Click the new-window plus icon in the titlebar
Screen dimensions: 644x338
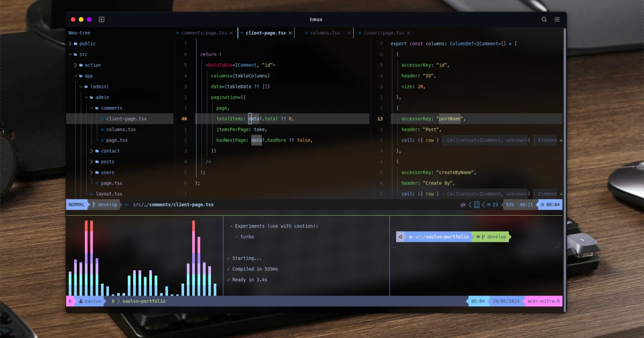(101, 19)
